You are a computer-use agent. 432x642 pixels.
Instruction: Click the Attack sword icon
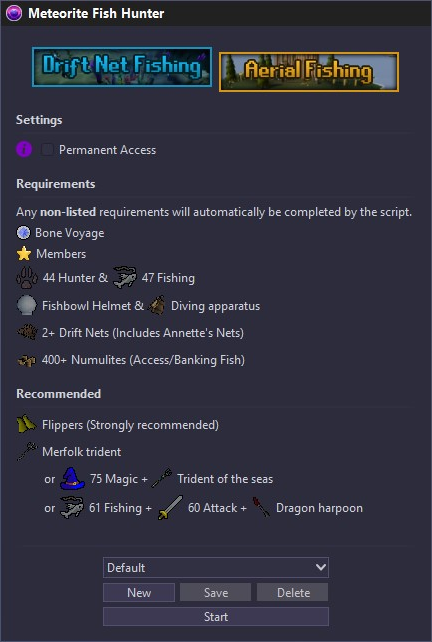pos(170,507)
